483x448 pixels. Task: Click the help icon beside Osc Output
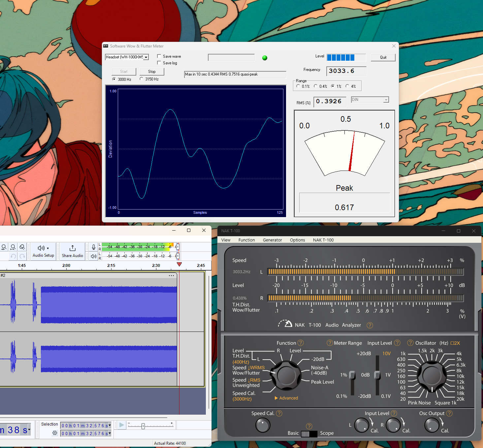[449, 413]
